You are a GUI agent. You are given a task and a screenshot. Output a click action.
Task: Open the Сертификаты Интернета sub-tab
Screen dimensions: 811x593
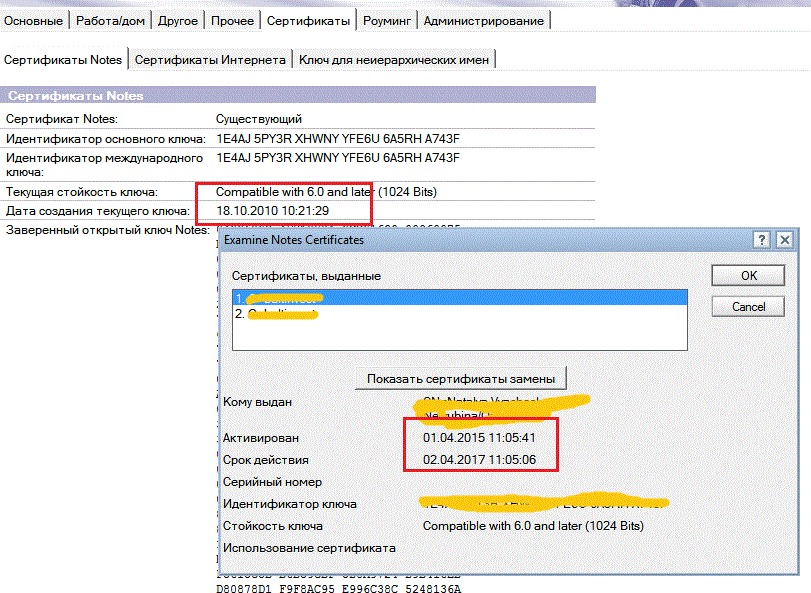tap(210, 60)
